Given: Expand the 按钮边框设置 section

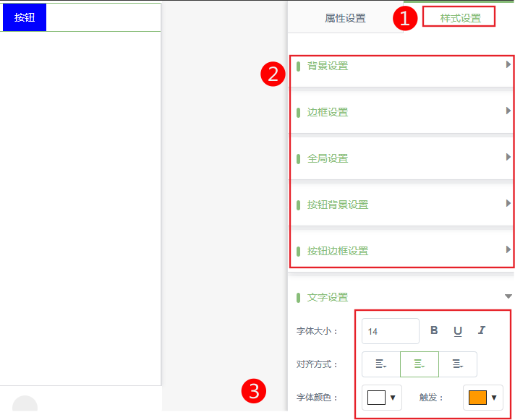Looking at the screenshot, I should coord(401,251).
